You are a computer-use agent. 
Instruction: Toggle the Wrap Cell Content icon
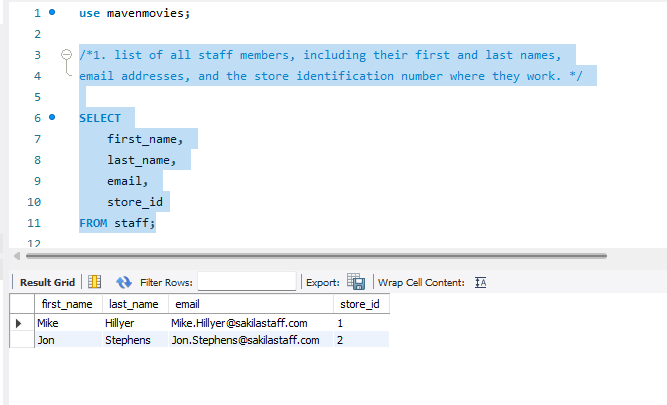click(480, 282)
